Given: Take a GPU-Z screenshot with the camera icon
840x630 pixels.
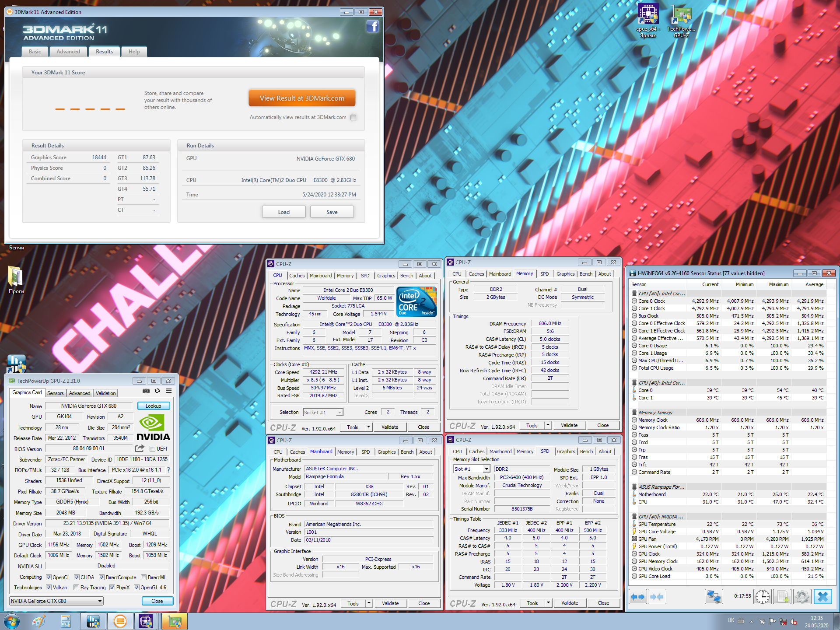Looking at the screenshot, I should click(x=146, y=391).
